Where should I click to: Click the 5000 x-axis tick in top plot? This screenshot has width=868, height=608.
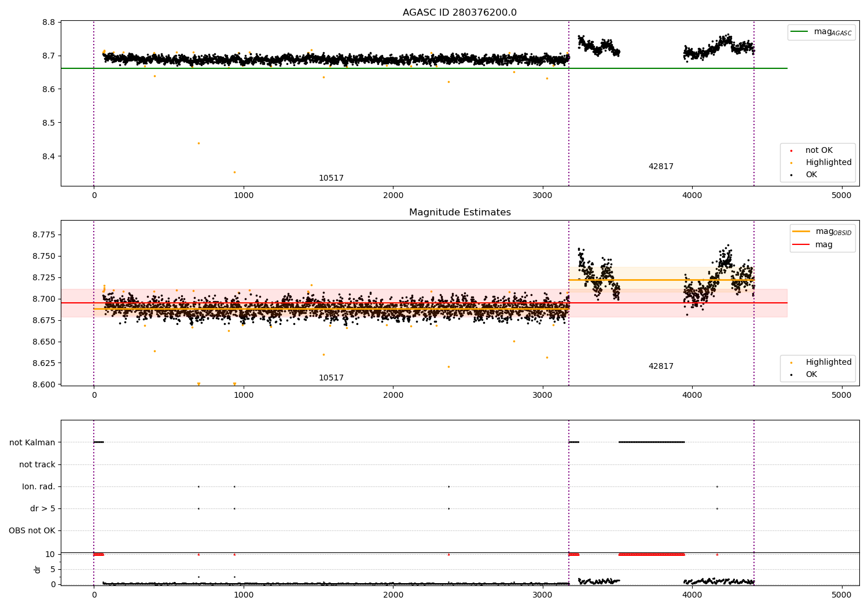[841, 196]
